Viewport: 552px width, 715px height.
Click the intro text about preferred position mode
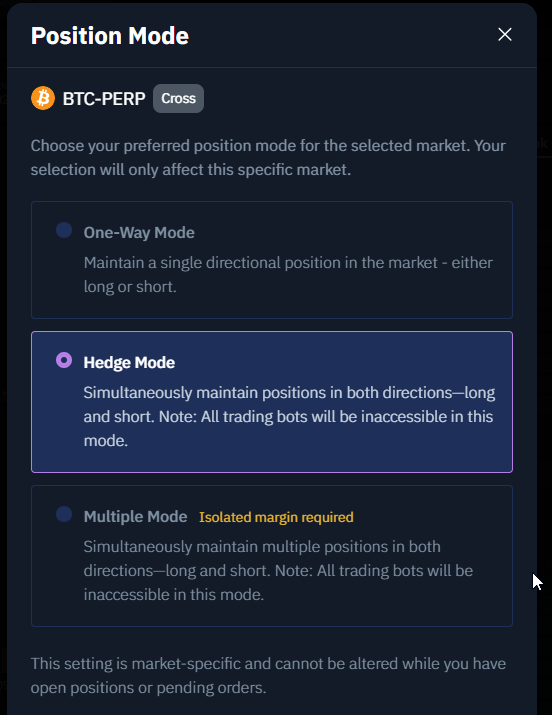(268, 157)
